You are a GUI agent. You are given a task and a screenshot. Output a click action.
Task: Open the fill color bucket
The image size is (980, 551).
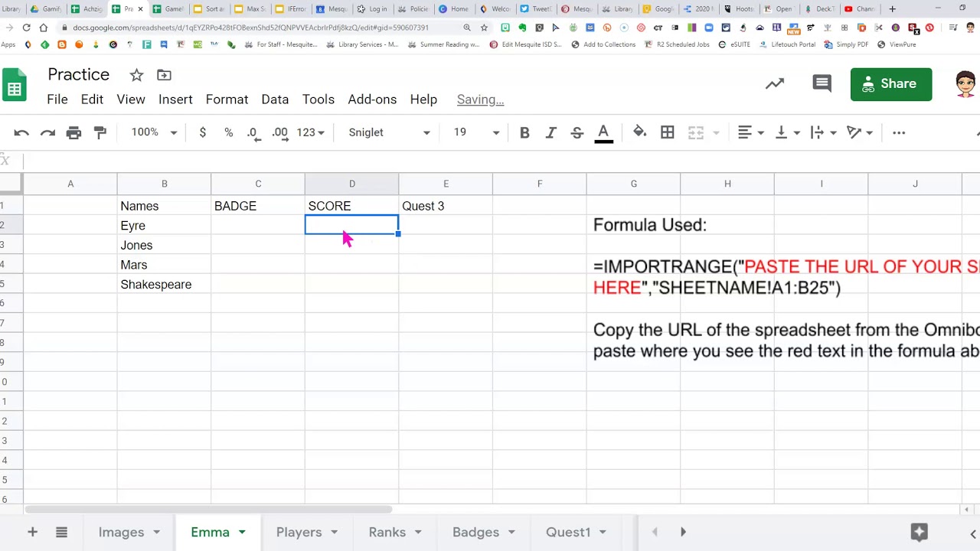(640, 132)
